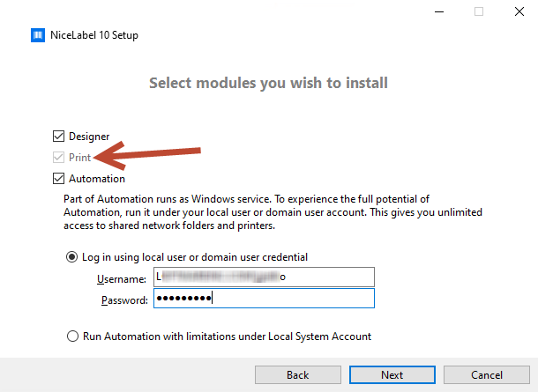Go Back to the previous setup step
Image resolution: width=538 pixels, height=392 pixels.
pos(297,374)
